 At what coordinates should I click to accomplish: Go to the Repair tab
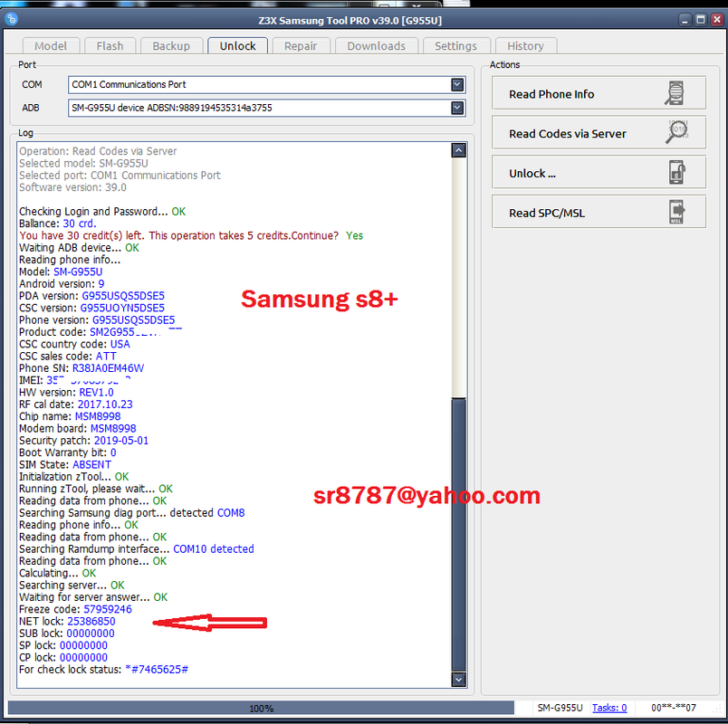click(x=301, y=46)
